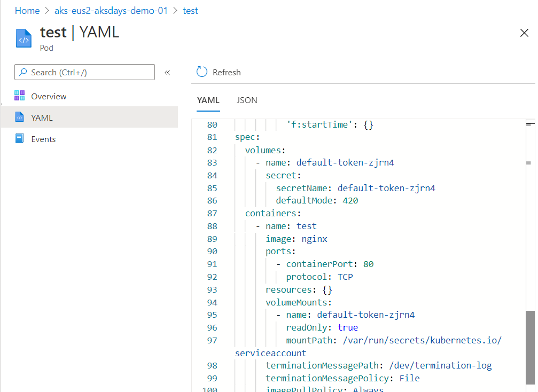Click the 'image: nginx' line in the editor

coord(296,239)
